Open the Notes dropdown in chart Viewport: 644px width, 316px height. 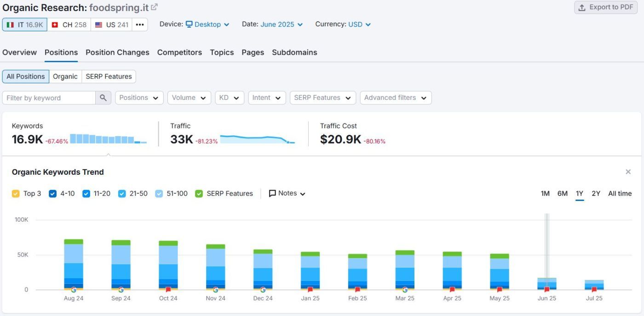click(287, 193)
